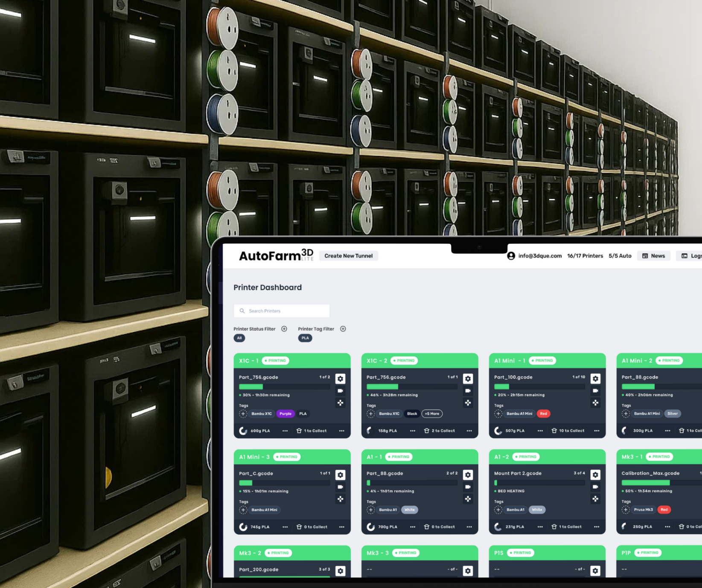Add a Printer Tag Filter

tap(343, 329)
